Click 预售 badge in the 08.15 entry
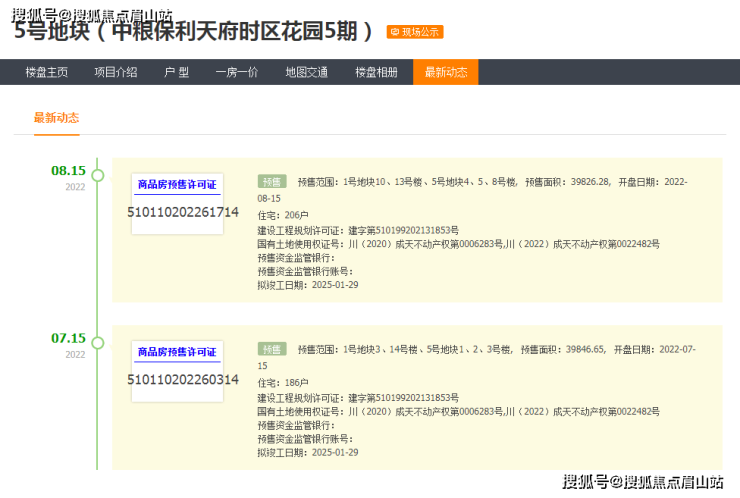The image size is (740, 498). coord(271,182)
